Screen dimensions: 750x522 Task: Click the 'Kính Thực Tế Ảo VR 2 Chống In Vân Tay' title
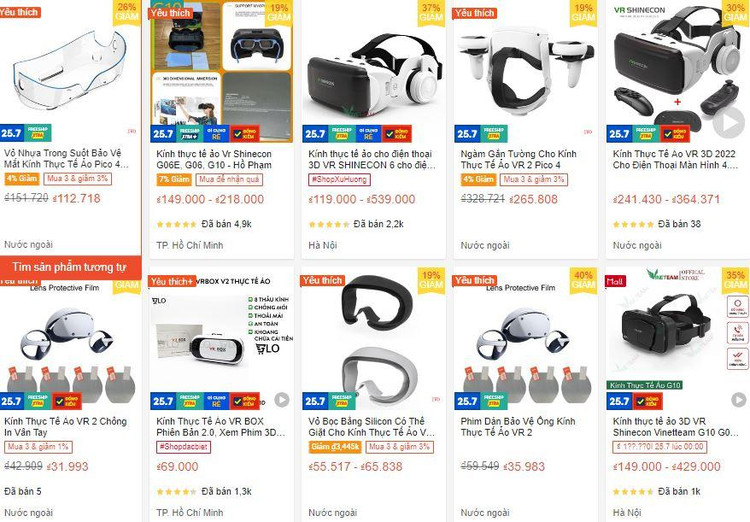pos(66,427)
